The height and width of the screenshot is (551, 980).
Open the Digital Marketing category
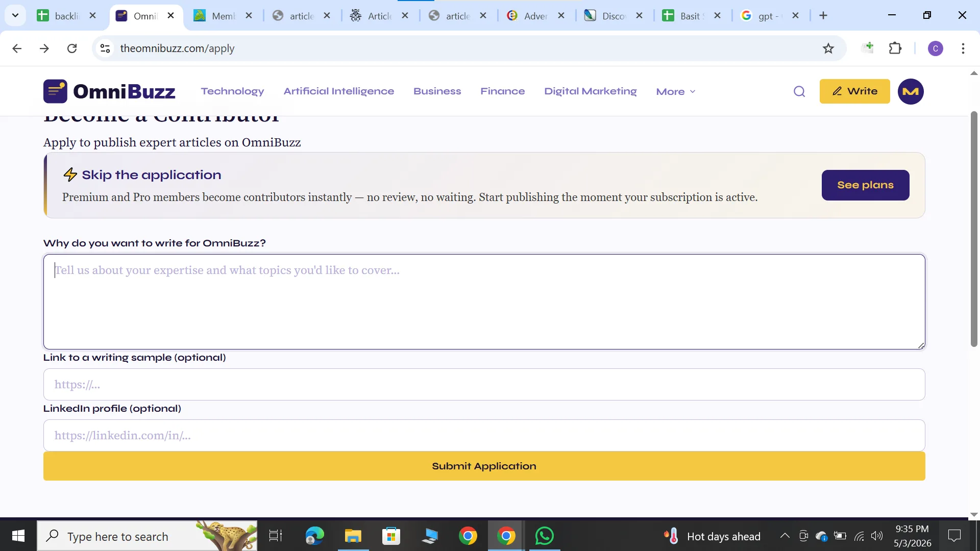click(591, 91)
